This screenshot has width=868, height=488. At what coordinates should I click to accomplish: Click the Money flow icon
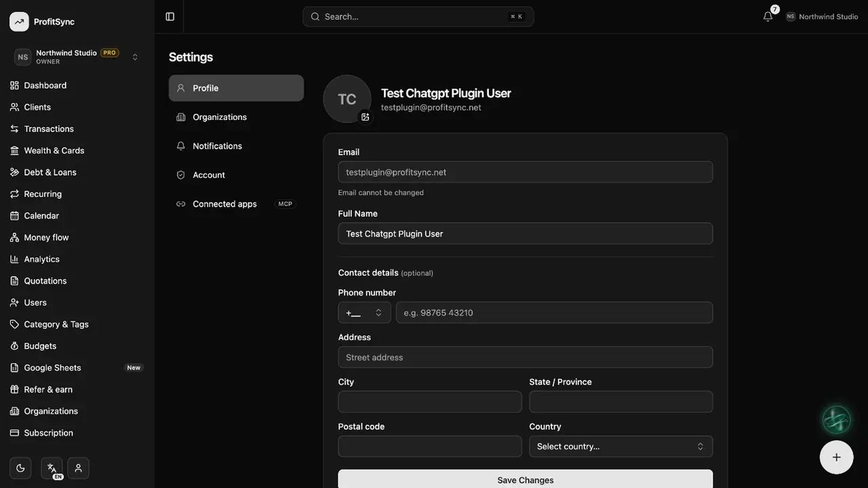click(x=14, y=237)
